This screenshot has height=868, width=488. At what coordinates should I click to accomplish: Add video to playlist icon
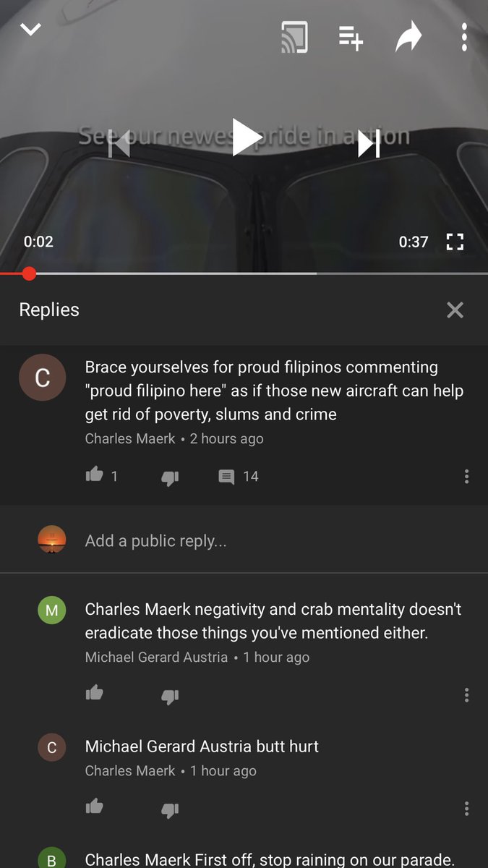pos(351,38)
